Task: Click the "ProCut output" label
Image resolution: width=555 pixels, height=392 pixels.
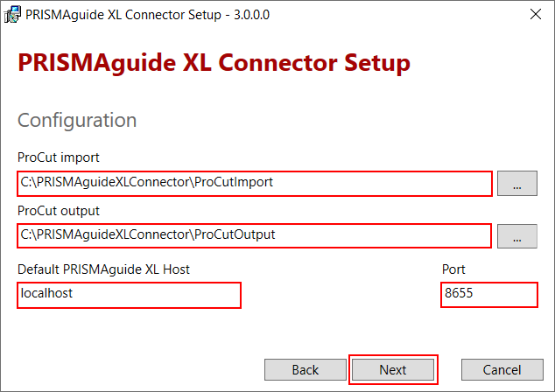Action: (x=59, y=211)
